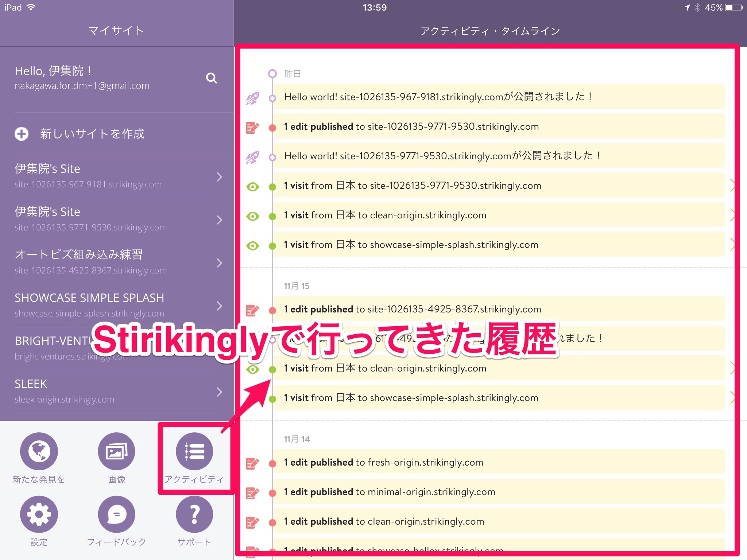The width and height of the screenshot is (747, 560).
Task: Expand chevron for SHOWCASE SIMPLE SPLASH site
Action: point(219,306)
